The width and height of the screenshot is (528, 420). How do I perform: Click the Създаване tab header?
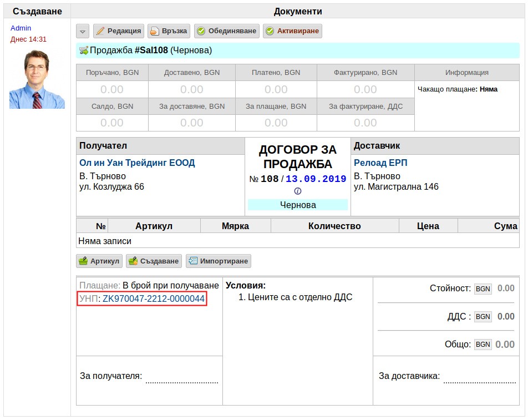pyautogui.click(x=37, y=12)
